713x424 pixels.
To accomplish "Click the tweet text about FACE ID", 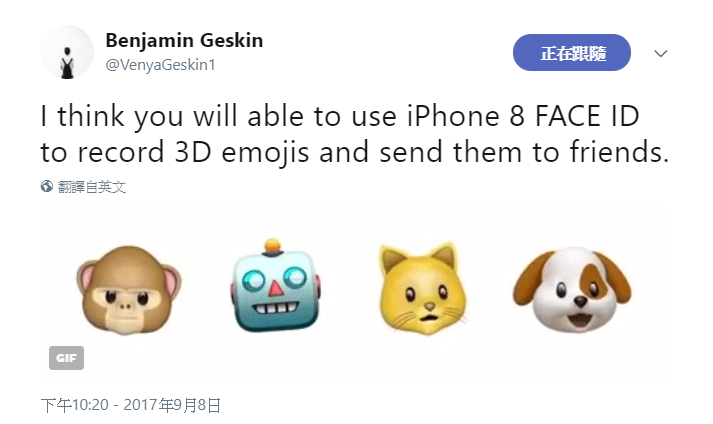I will pyautogui.click(x=355, y=134).
